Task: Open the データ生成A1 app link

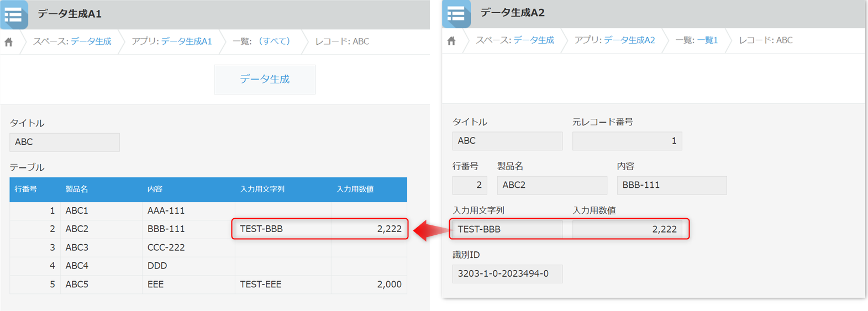Action: [x=186, y=41]
